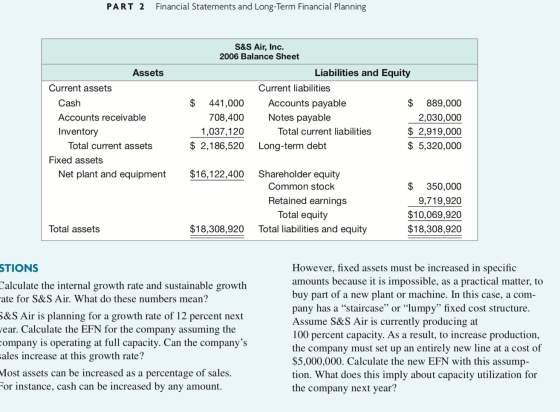This screenshot has width=560, height=412.
Task: Select Net plant and equipment amount
Action: point(217,174)
